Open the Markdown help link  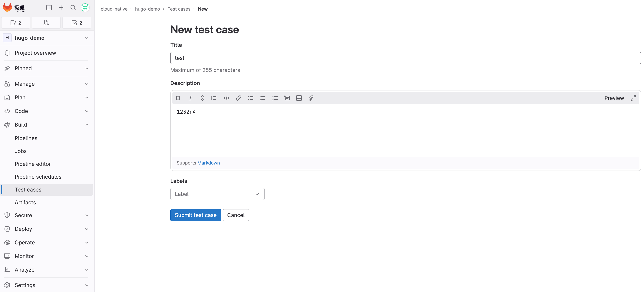(208, 163)
